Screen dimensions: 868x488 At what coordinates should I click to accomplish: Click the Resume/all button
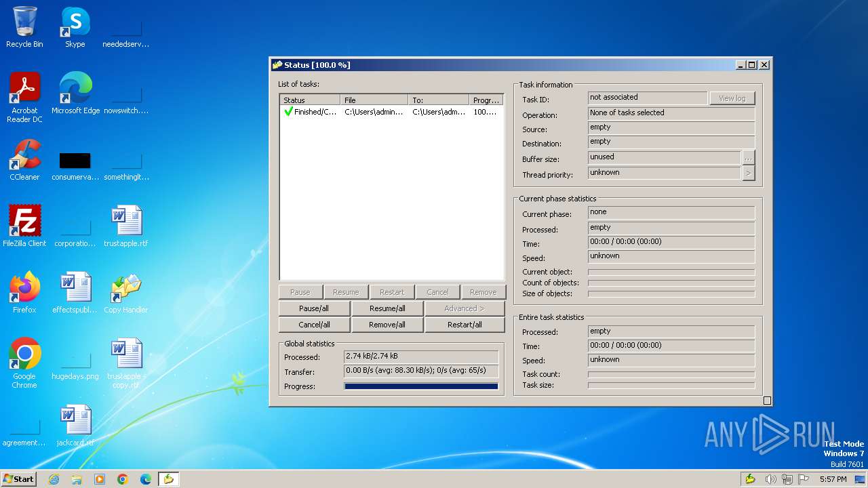tap(387, 308)
